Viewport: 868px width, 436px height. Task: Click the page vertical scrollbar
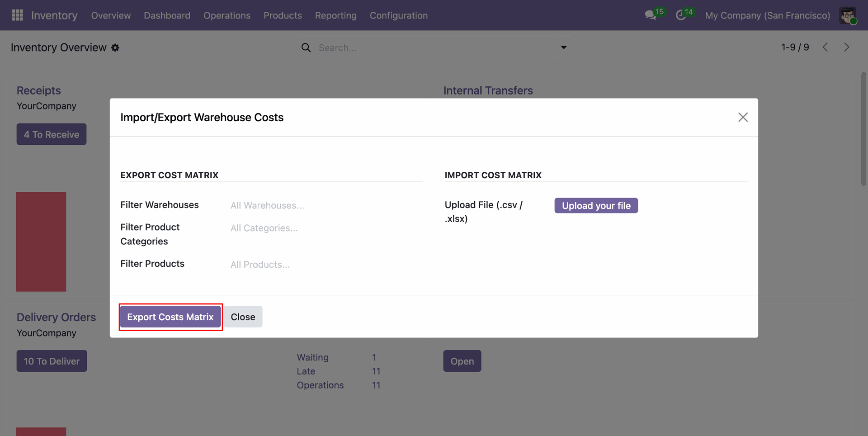click(863, 129)
